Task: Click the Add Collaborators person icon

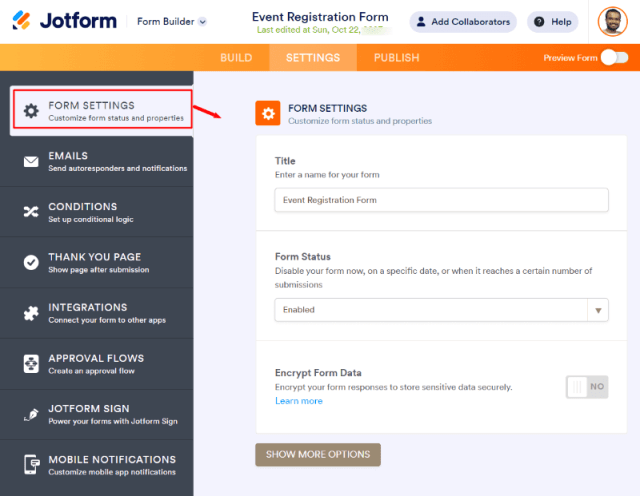Action: (421, 22)
